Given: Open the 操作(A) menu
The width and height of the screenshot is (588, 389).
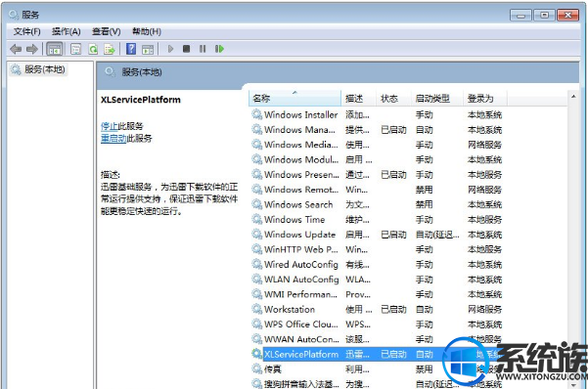Looking at the screenshot, I should coord(66,31).
